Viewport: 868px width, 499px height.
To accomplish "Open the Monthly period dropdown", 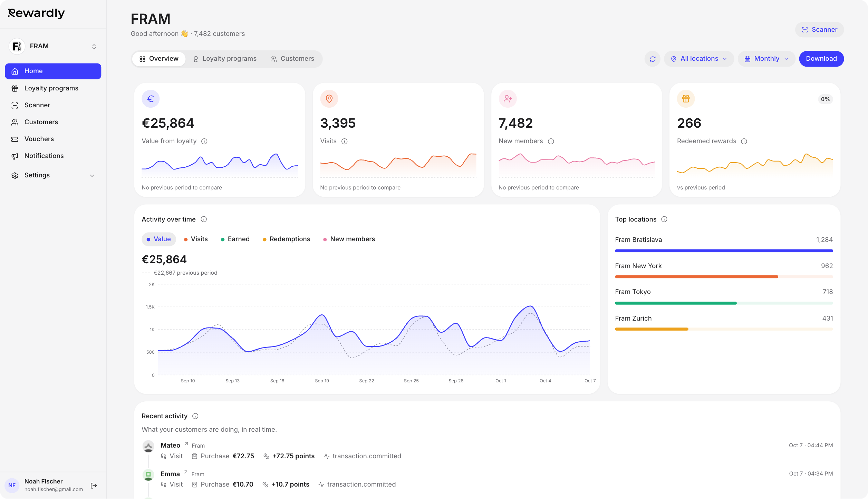I will click(766, 59).
